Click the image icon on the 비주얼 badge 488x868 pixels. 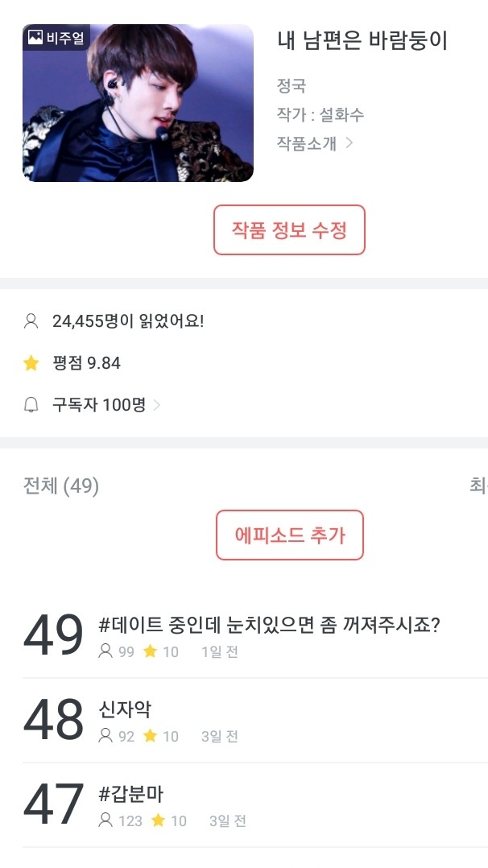[x=35, y=37]
